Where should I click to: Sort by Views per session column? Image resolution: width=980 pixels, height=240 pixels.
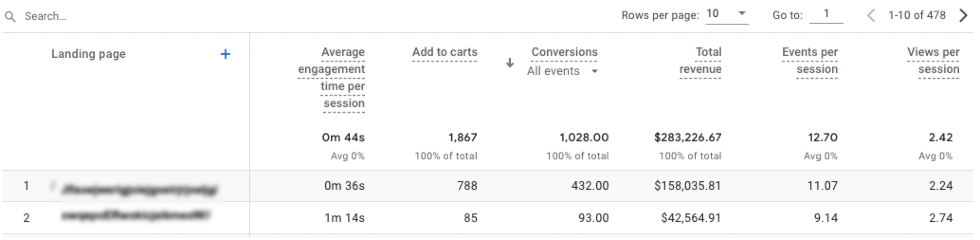click(x=934, y=61)
